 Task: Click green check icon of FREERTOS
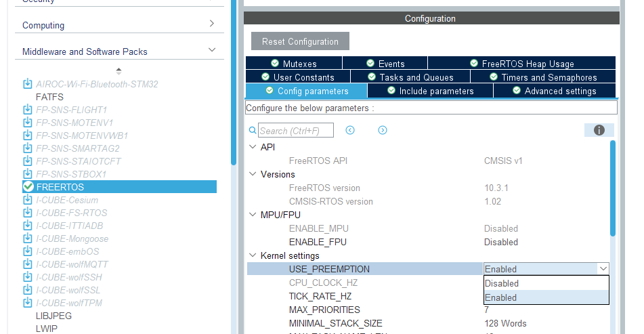tap(28, 186)
